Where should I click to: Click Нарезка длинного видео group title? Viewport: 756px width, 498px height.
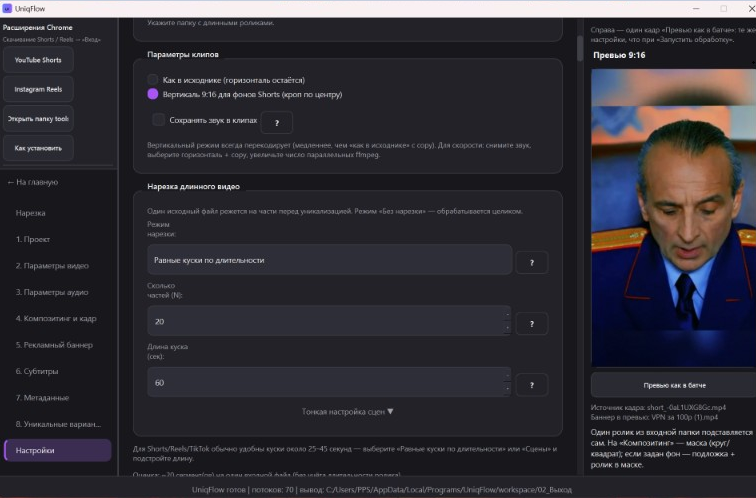pyautogui.click(x=193, y=187)
